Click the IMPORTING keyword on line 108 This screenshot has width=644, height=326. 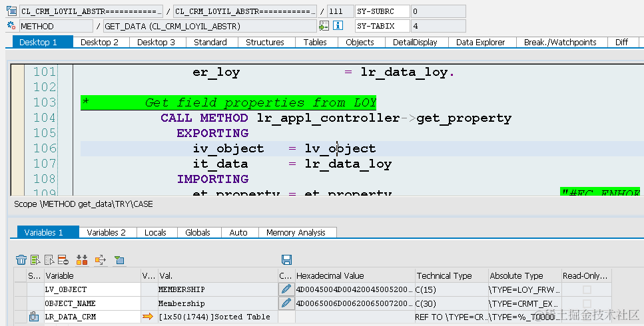(x=212, y=179)
